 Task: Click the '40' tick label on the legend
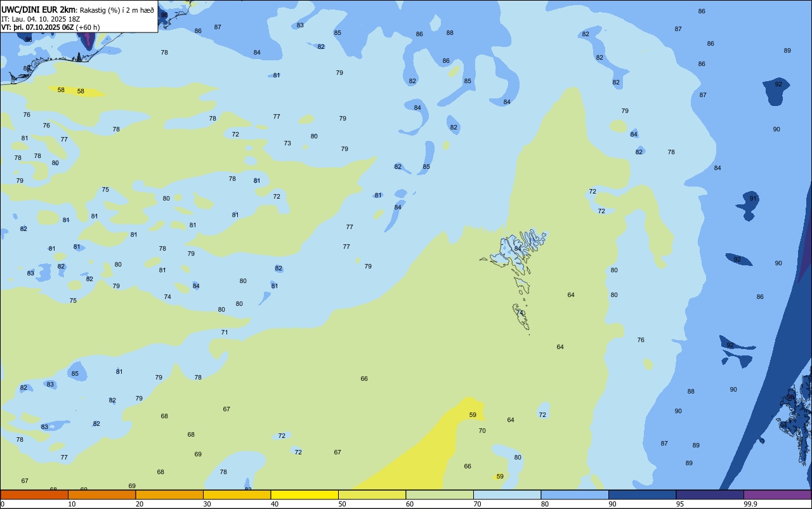click(275, 504)
